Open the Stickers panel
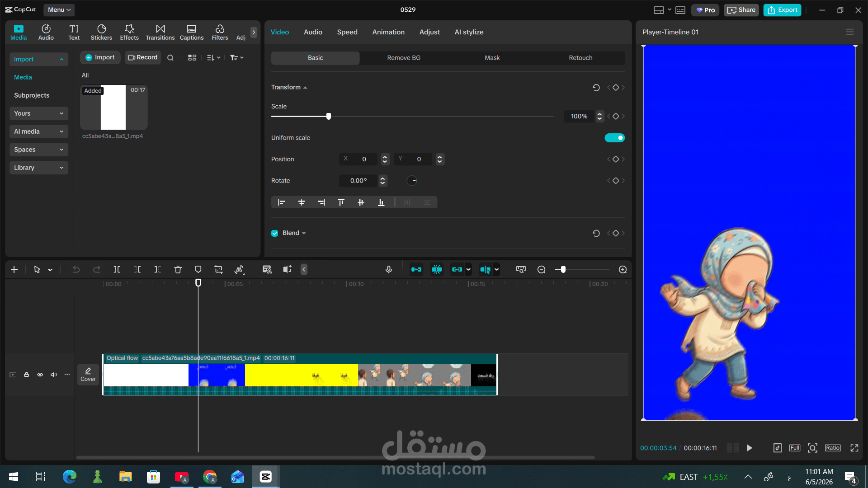The width and height of the screenshot is (868, 488). [x=101, y=32]
